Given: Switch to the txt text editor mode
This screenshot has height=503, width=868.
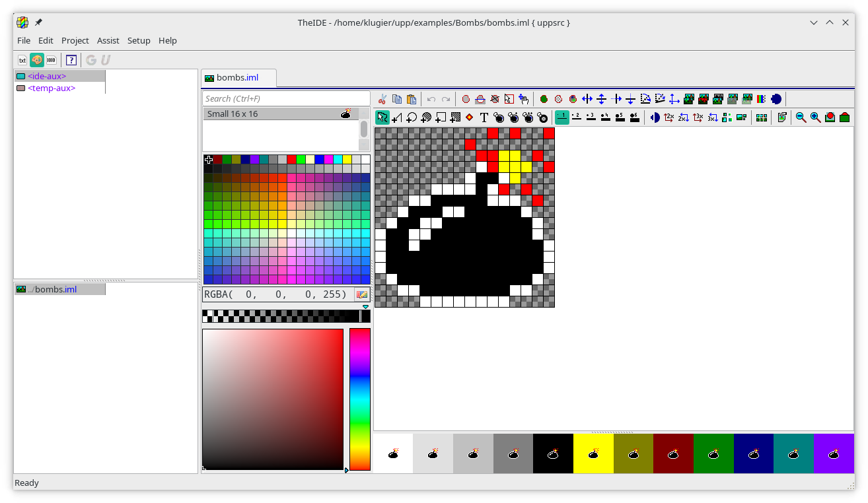Looking at the screenshot, I should click(22, 60).
